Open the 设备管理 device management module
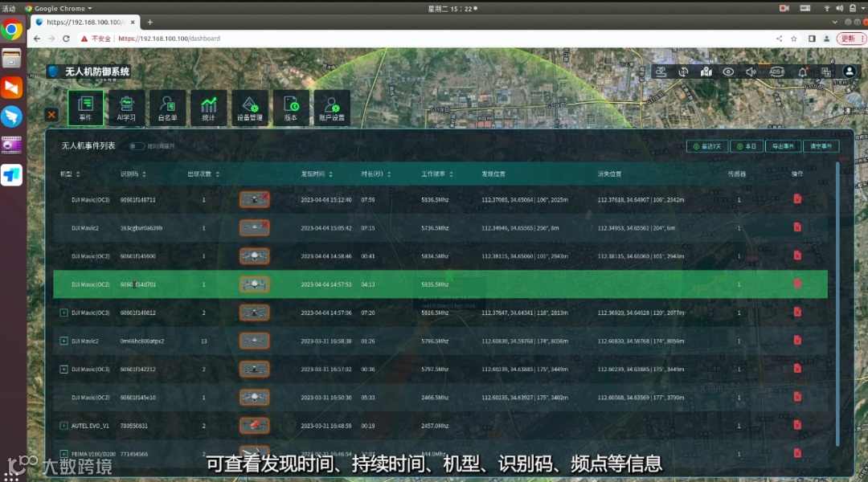Viewport: 868px width, 482px height. [250, 108]
